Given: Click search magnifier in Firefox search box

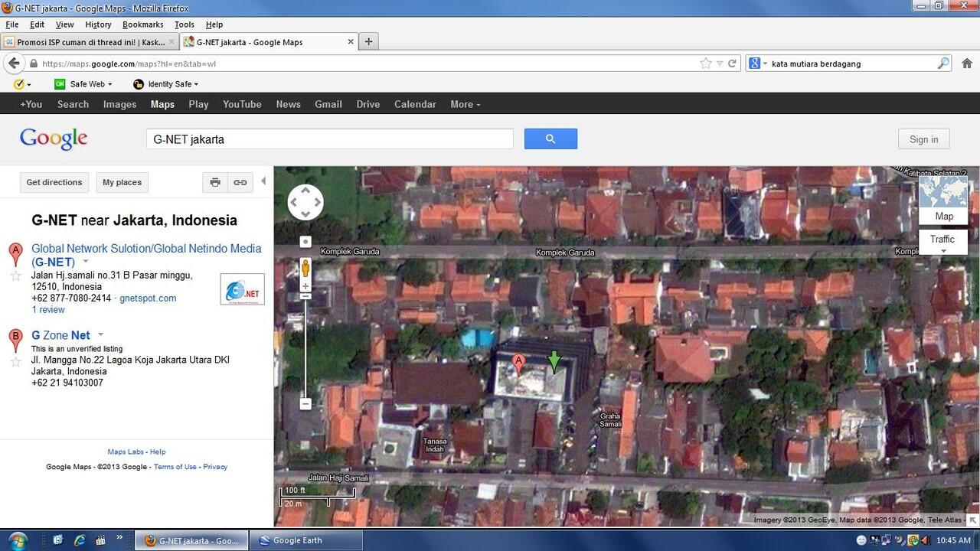Looking at the screenshot, I should coord(943,64).
